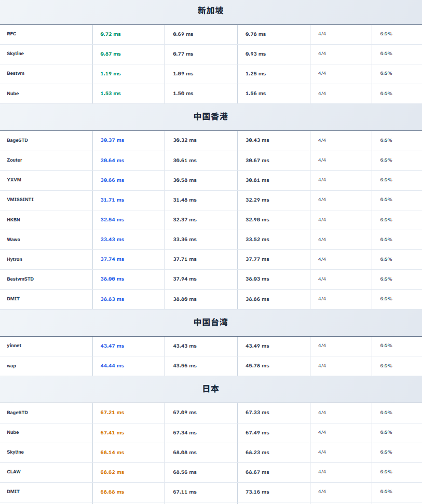
Task: Click the 新加坡 section header
Action: pyautogui.click(x=211, y=10)
